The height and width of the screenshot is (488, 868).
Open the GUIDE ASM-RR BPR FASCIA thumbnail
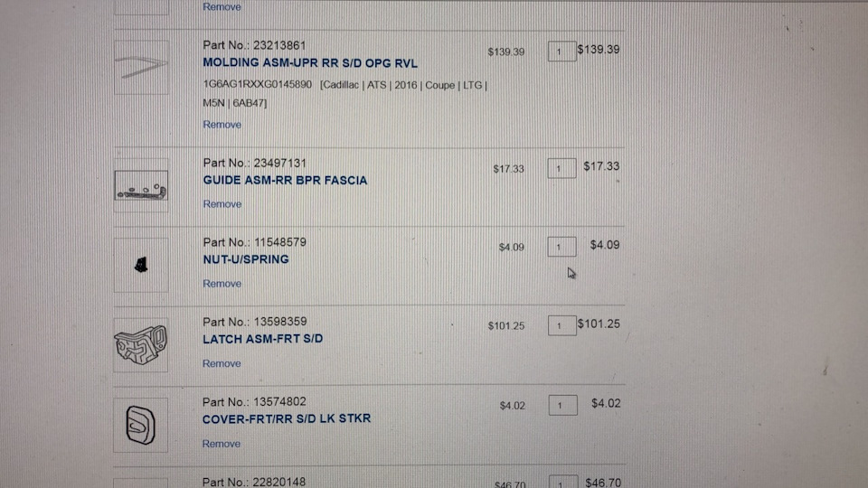pyautogui.click(x=141, y=186)
